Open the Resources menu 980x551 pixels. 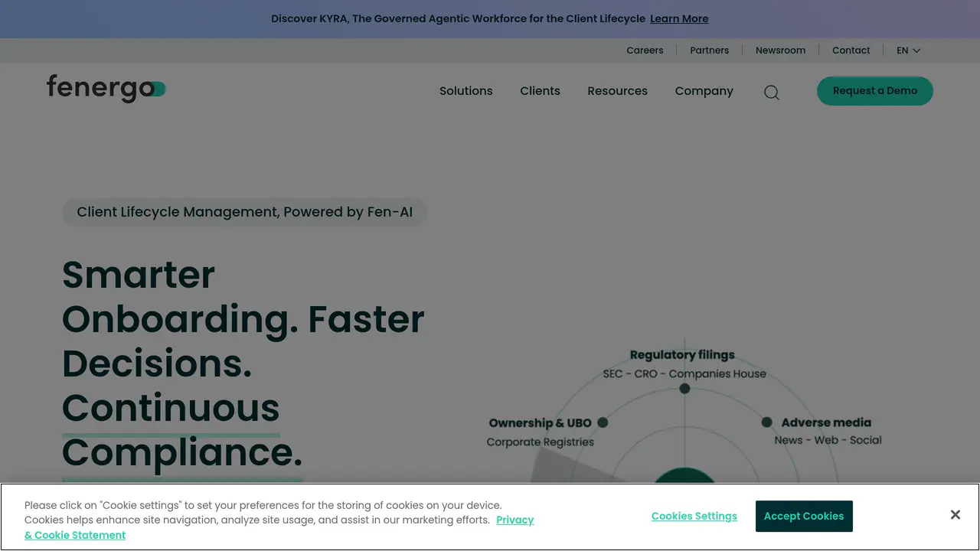click(617, 91)
